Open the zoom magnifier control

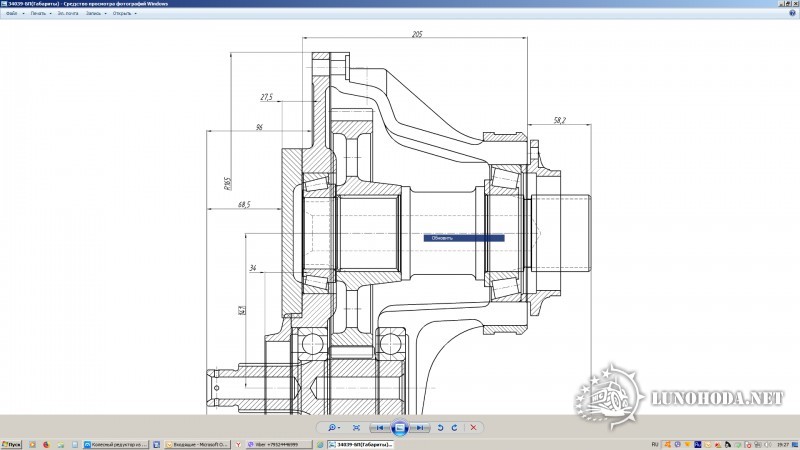pyautogui.click(x=333, y=428)
